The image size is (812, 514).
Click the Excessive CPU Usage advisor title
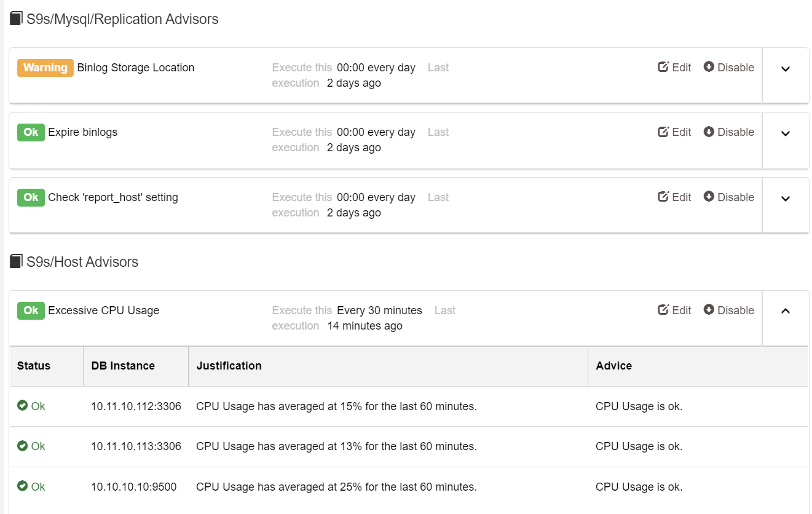point(104,310)
